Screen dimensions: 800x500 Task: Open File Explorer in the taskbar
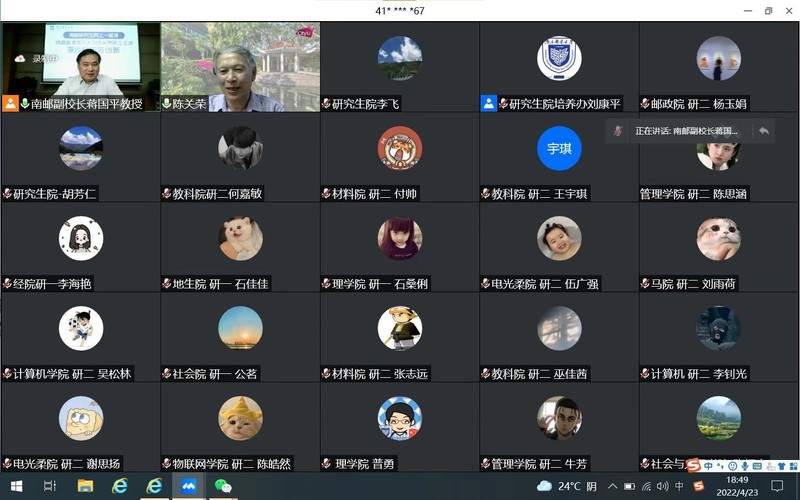(85, 486)
